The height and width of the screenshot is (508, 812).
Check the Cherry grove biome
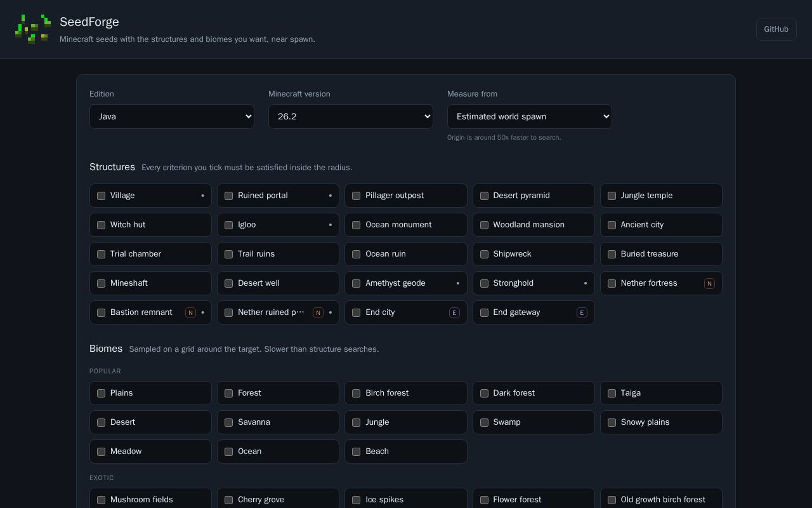pos(228,500)
